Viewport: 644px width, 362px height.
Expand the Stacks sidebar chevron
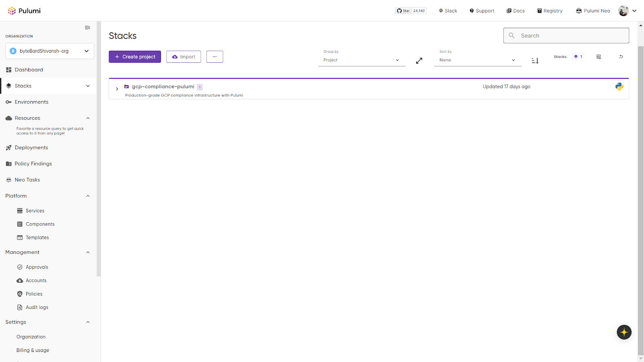pos(88,86)
